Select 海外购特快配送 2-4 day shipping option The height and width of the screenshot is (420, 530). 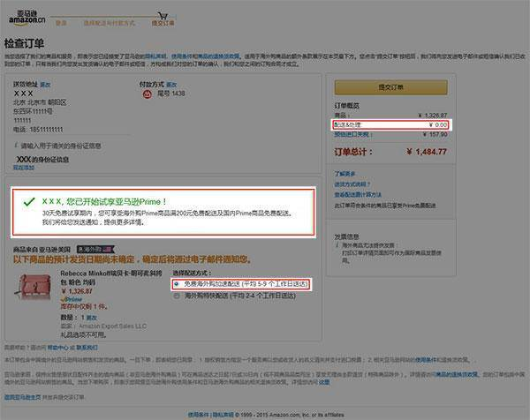click(x=176, y=296)
